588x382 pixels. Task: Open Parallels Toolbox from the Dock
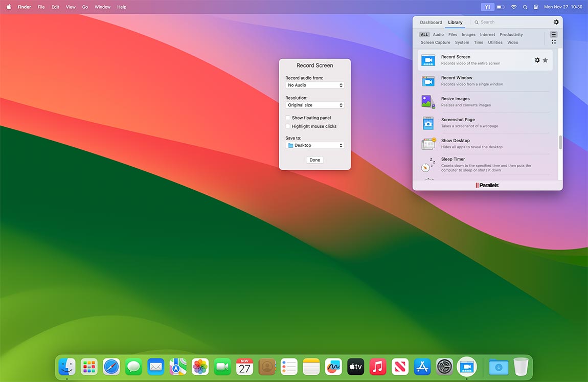click(x=467, y=367)
